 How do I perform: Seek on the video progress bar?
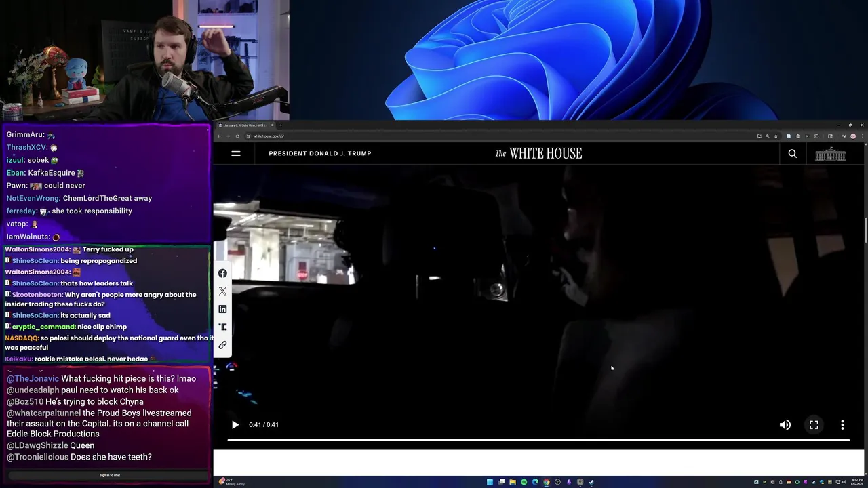[538, 440]
